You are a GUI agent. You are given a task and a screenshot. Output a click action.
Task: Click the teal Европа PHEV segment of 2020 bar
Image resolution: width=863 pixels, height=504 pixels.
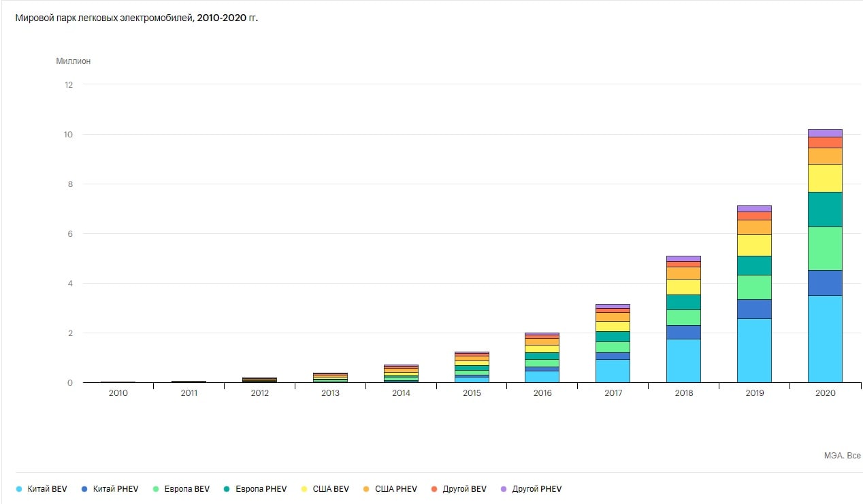click(825, 209)
